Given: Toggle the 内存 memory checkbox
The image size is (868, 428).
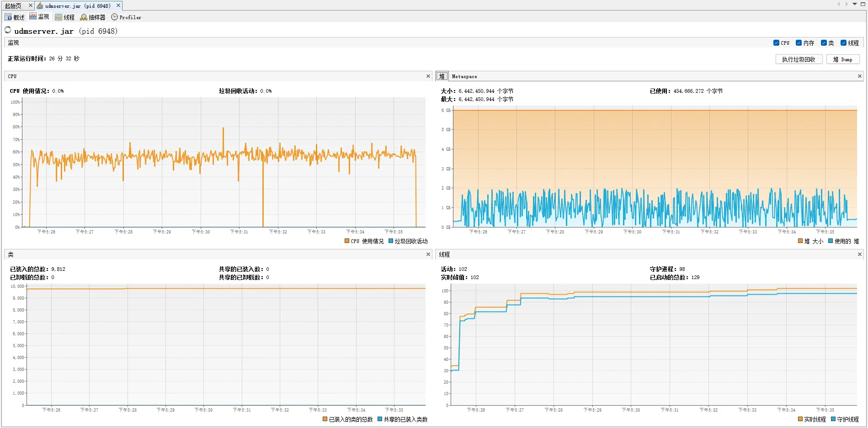Looking at the screenshot, I should point(799,43).
